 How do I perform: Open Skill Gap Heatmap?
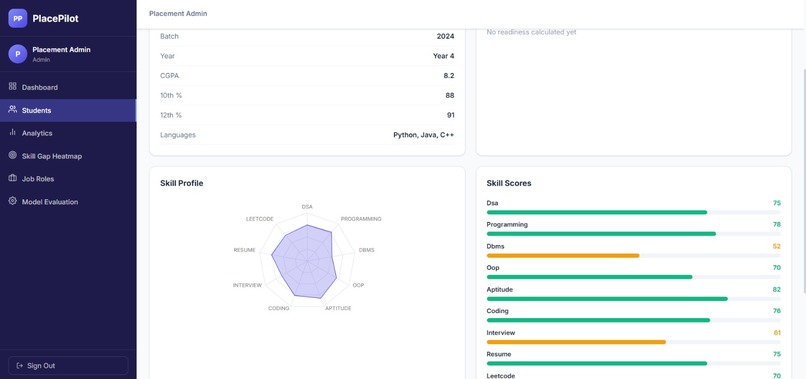[68, 156]
